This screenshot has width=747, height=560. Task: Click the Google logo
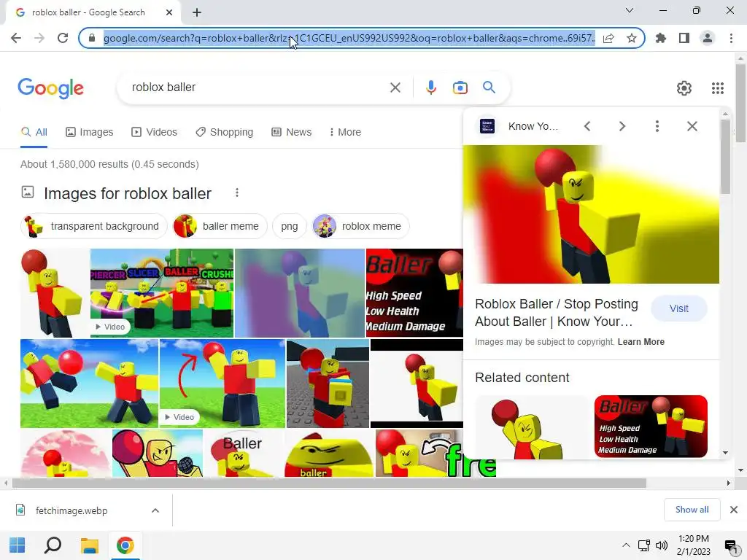click(x=50, y=88)
